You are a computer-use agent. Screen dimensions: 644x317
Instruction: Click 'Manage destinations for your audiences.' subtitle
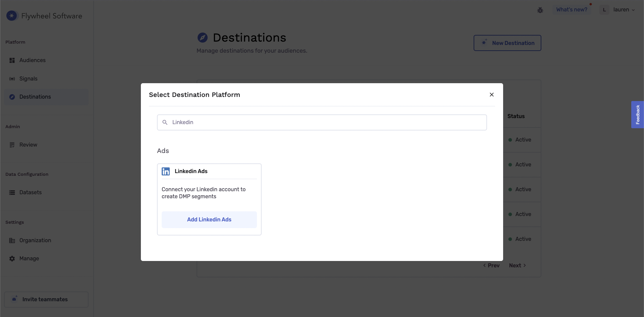coord(252,51)
